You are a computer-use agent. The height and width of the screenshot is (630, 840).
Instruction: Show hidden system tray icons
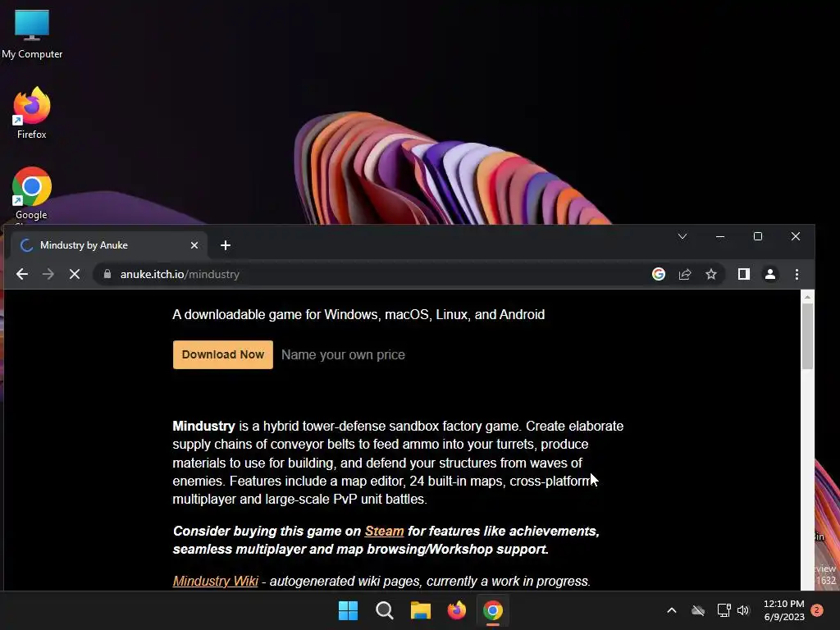[671, 610]
